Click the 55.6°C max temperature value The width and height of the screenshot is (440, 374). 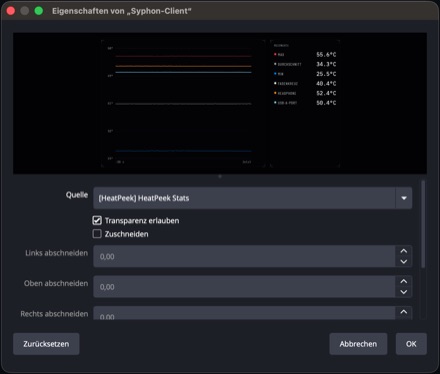[x=326, y=54]
